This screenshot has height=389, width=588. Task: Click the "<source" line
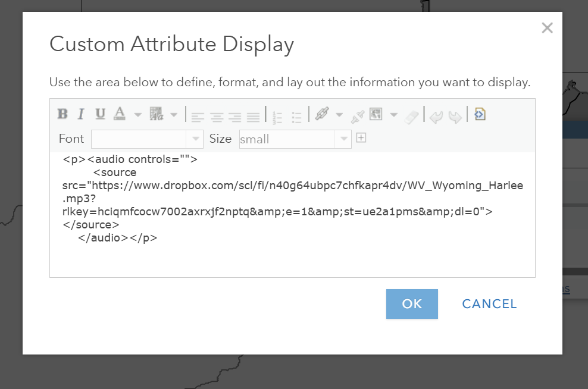pyautogui.click(x=115, y=172)
